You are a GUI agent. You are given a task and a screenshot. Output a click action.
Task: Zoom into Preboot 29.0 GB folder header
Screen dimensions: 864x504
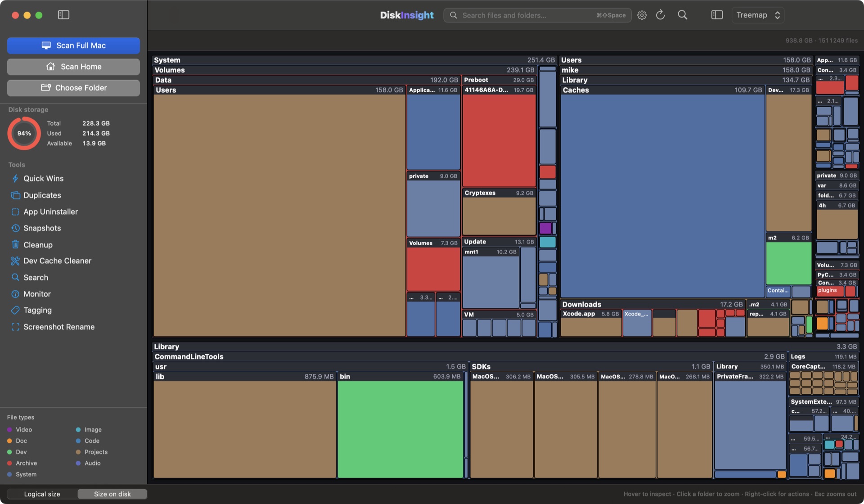point(499,80)
